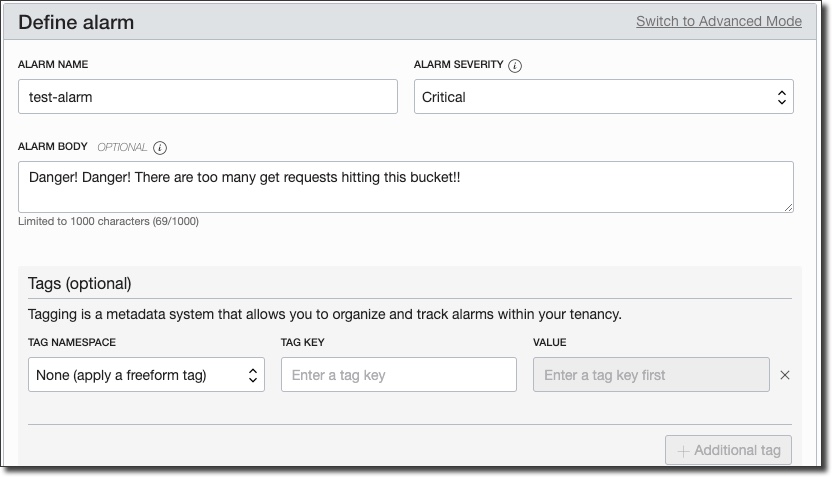Click info icon next to Alarm Severity
The height and width of the screenshot is (477, 832).
point(515,66)
